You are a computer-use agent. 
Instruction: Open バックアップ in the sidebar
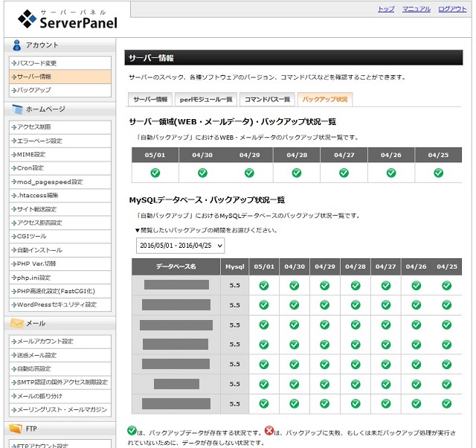[60, 90]
